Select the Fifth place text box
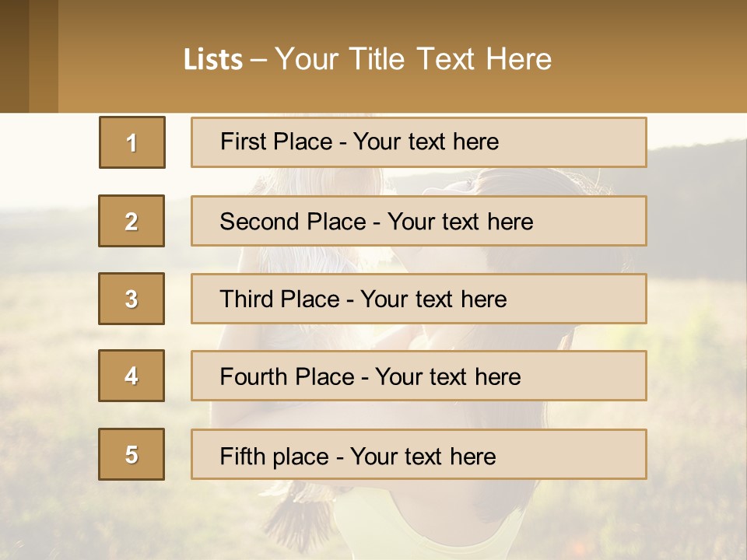Screen dimensions: 747x560 tap(419, 454)
